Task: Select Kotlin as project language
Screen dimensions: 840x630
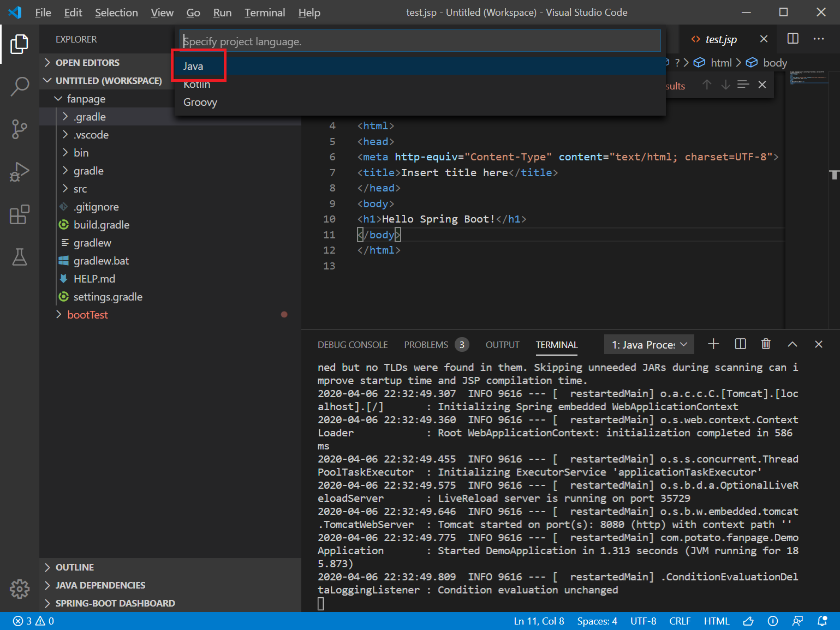Action: click(420, 84)
